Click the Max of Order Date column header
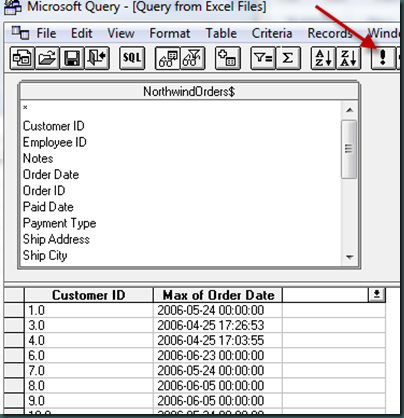This screenshot has width=404, height=418. 218,295
